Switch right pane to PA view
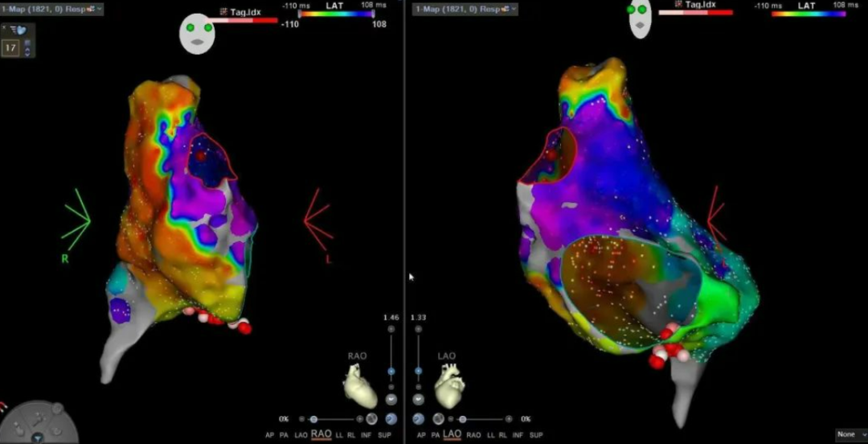 click(x=436, y=434)
